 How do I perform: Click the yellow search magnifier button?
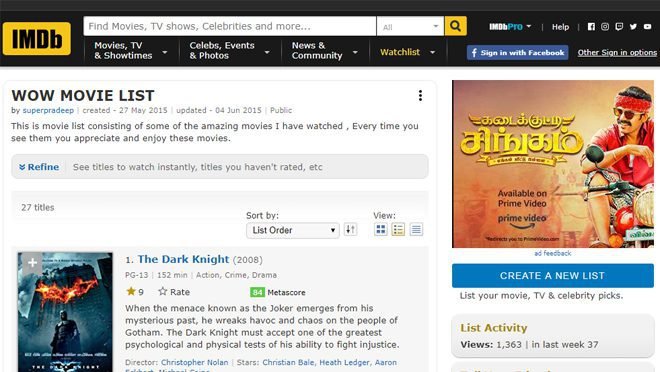[x=455, y=26]
